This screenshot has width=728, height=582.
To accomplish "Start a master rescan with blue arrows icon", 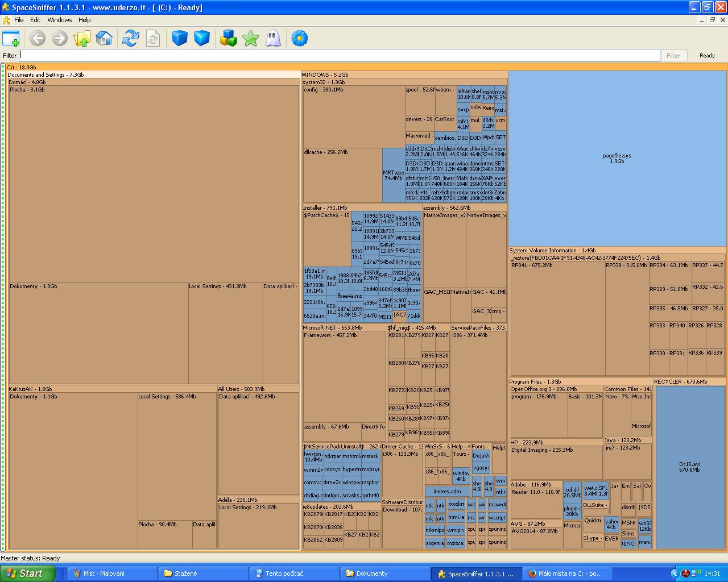I will [131, 39].
